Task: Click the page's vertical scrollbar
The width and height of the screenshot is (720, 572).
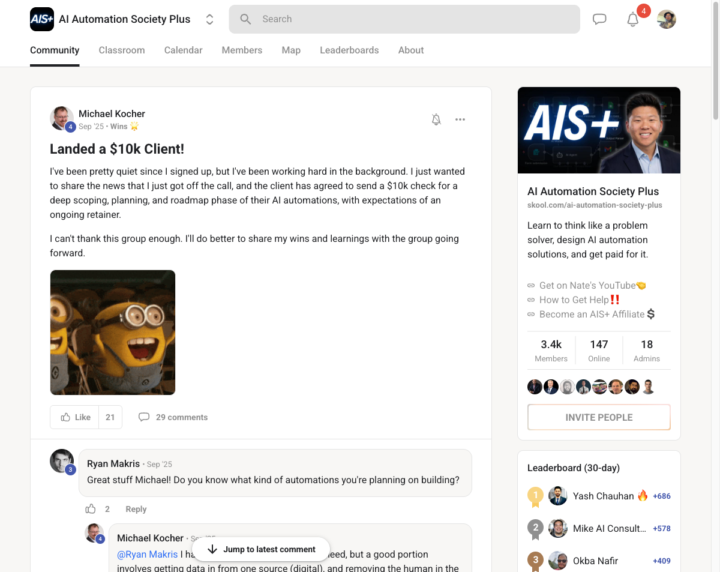Action: pyautogui.click(x=715, y=60)
